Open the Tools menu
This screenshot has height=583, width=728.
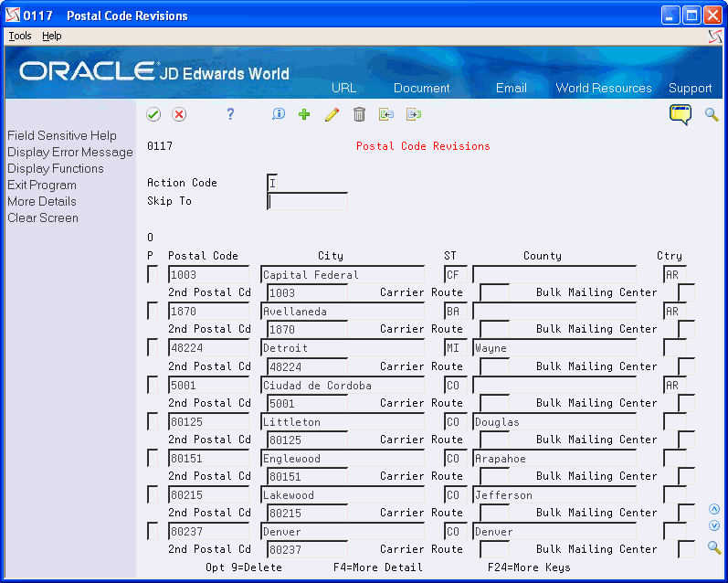pos(20,36)
